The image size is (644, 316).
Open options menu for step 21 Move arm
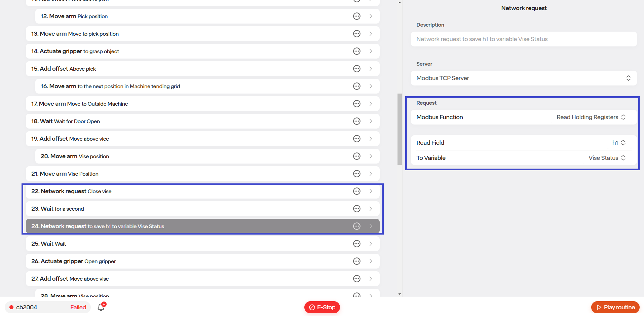(357, 174)
